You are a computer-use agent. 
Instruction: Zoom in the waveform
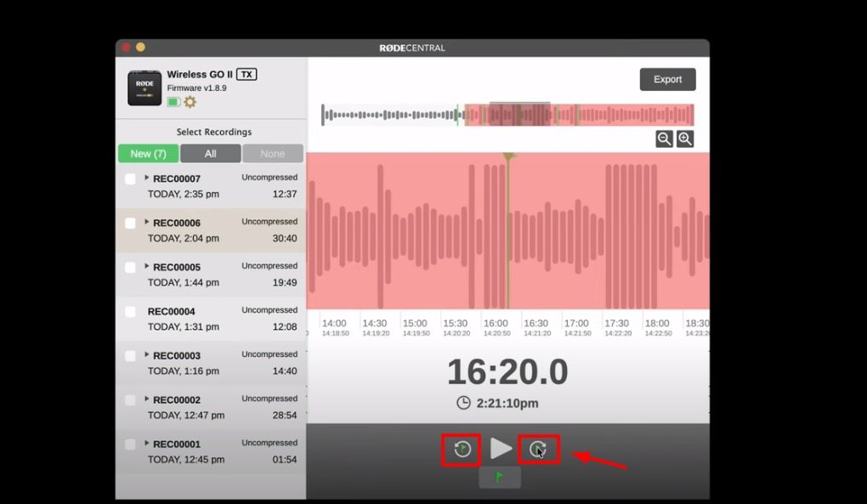(685, 139)
